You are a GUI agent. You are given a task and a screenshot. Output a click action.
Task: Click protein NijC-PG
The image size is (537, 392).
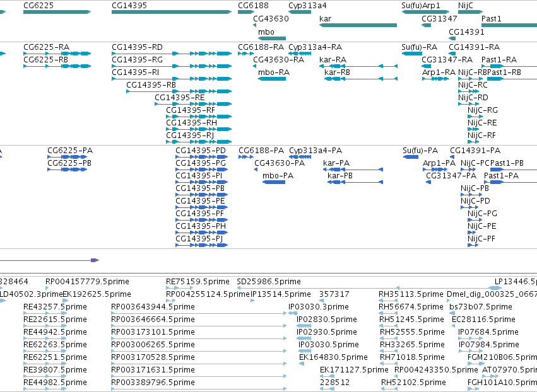(x=482, y=214)
